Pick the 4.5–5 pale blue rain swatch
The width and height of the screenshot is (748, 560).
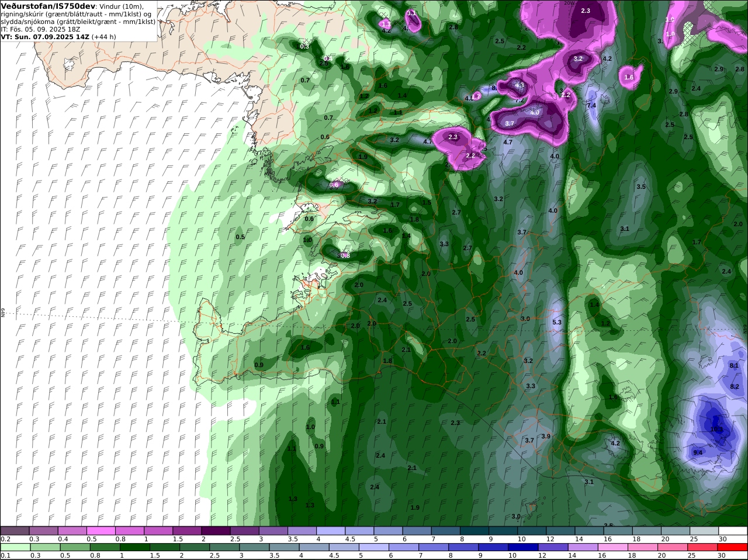click(x=345, y=548)
